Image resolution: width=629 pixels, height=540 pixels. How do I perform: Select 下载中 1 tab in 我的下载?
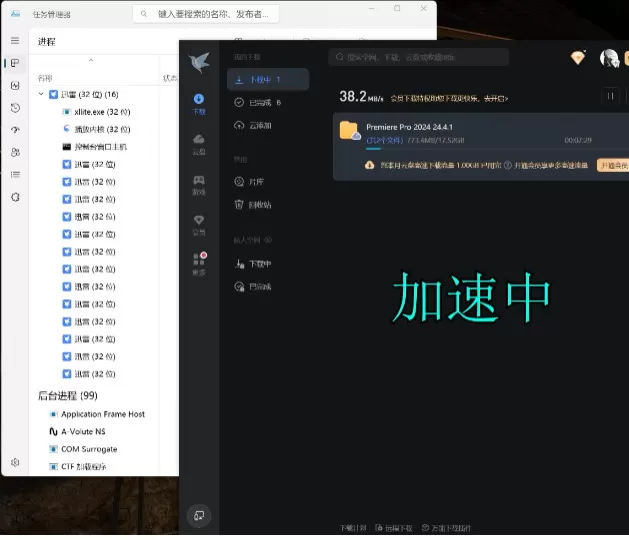coord(268,79)
